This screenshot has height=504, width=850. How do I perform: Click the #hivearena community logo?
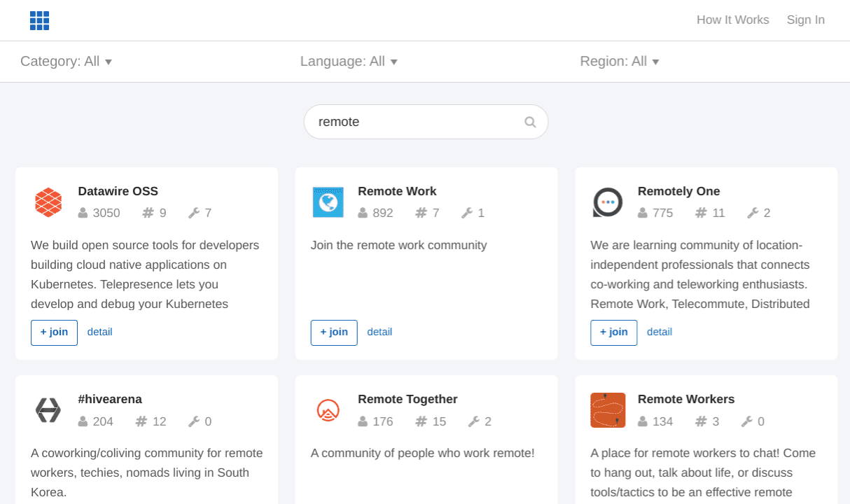click(48, 410)
